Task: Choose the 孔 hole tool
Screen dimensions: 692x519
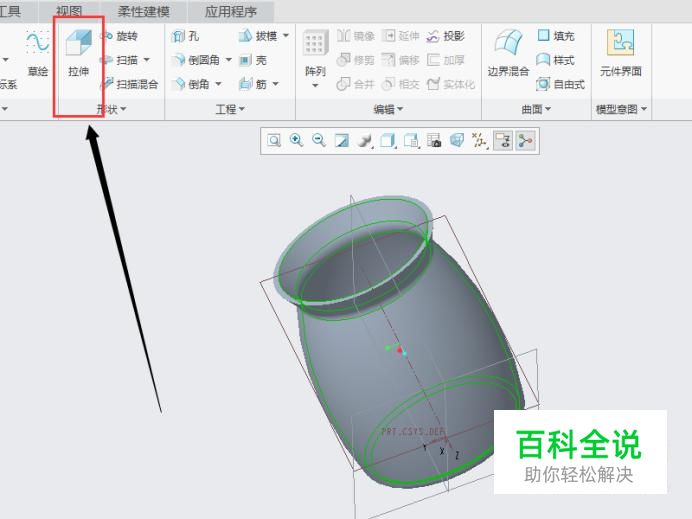Action: click(x=185, y=36)
